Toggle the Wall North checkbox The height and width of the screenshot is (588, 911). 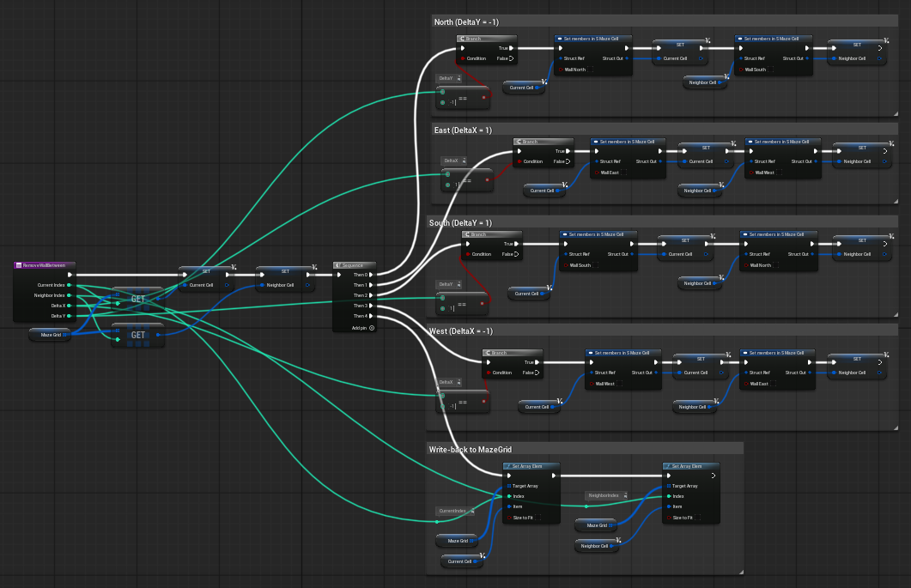(x=590, y=70)
